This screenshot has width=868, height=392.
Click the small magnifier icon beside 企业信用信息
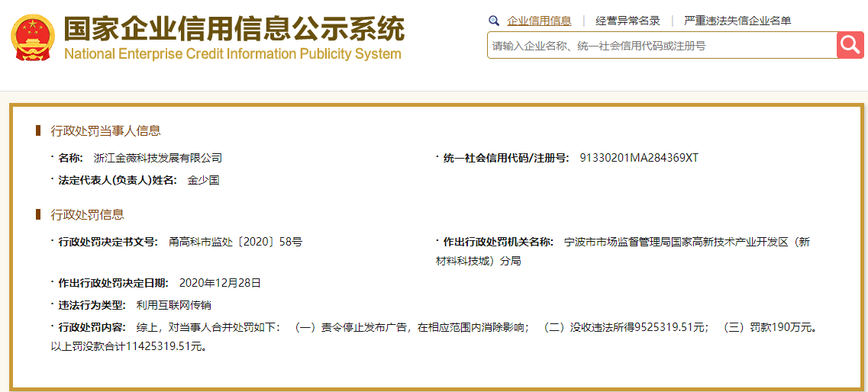tap(494, 21)
